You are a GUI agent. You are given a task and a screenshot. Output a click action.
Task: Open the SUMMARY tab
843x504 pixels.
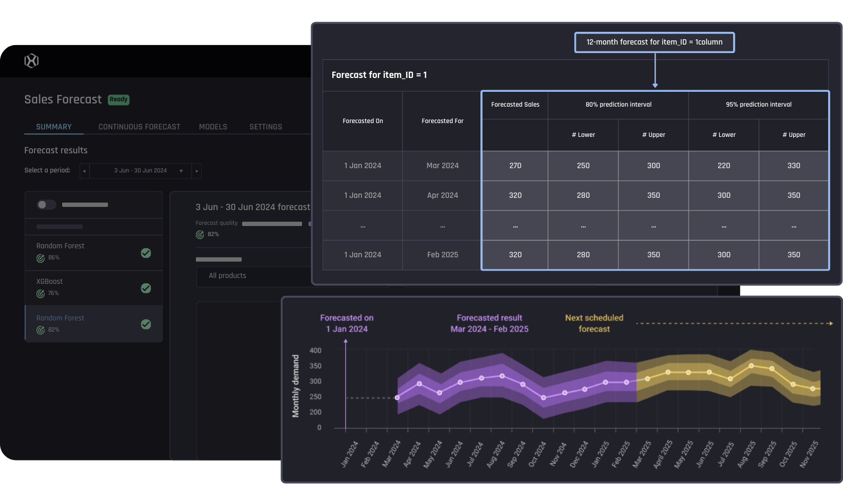(x=54, y=127)
